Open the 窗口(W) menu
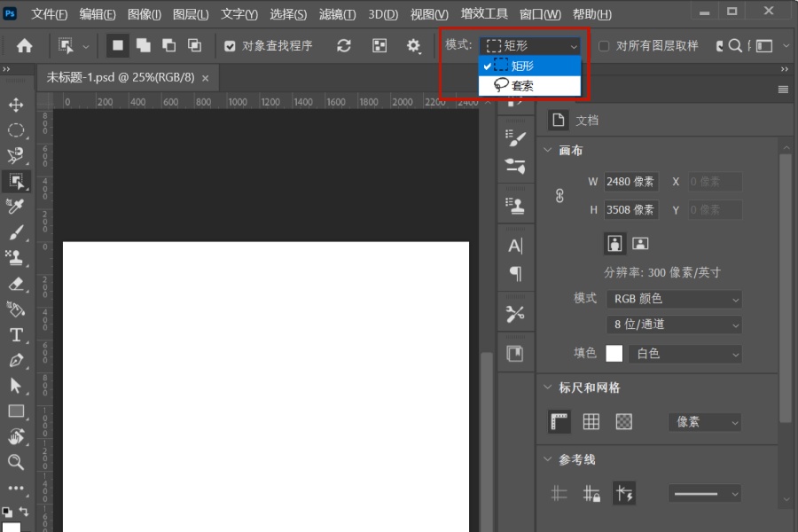798x532 pixels. tap(541, 14)
